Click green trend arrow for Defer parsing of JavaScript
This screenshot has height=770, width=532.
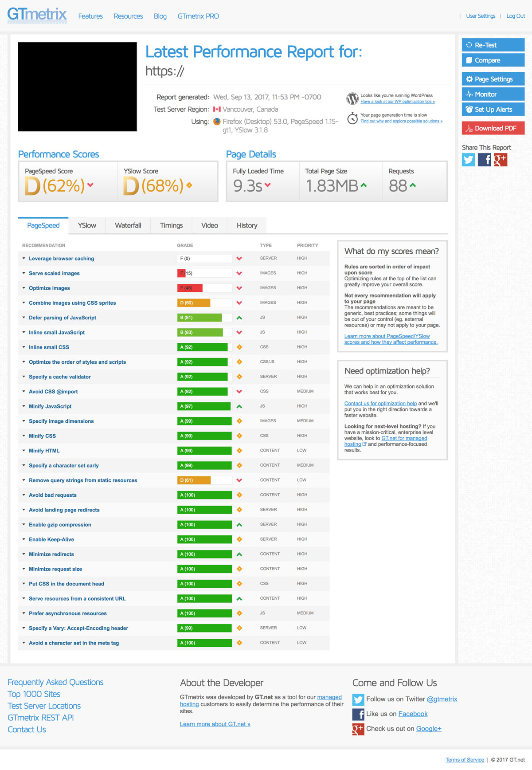coord(239,318)
